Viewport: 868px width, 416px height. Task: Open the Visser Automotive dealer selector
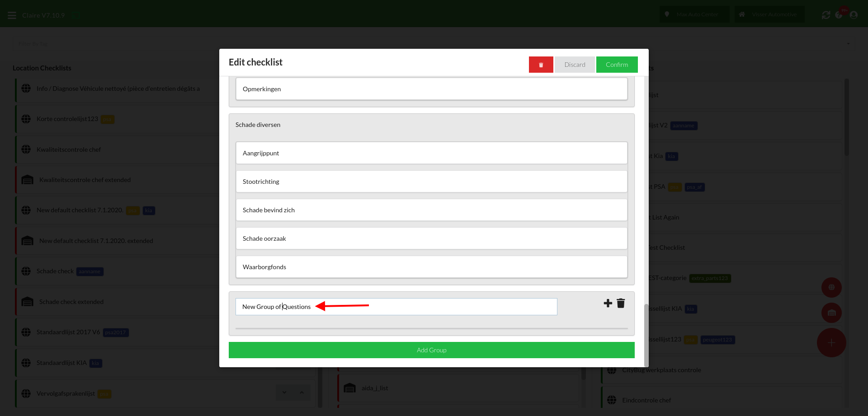pos(769,14)
